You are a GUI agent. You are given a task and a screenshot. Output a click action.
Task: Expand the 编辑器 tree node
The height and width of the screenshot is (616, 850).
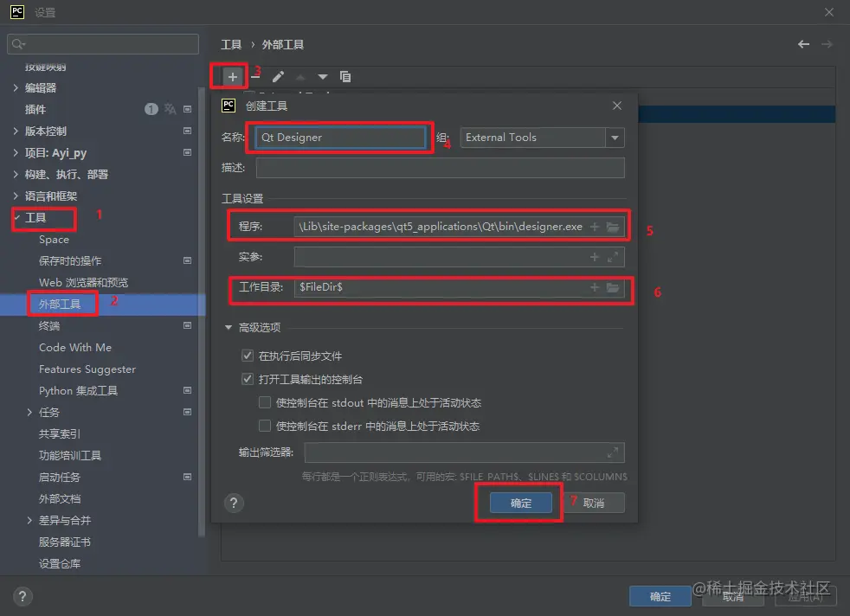pos(16,87)
